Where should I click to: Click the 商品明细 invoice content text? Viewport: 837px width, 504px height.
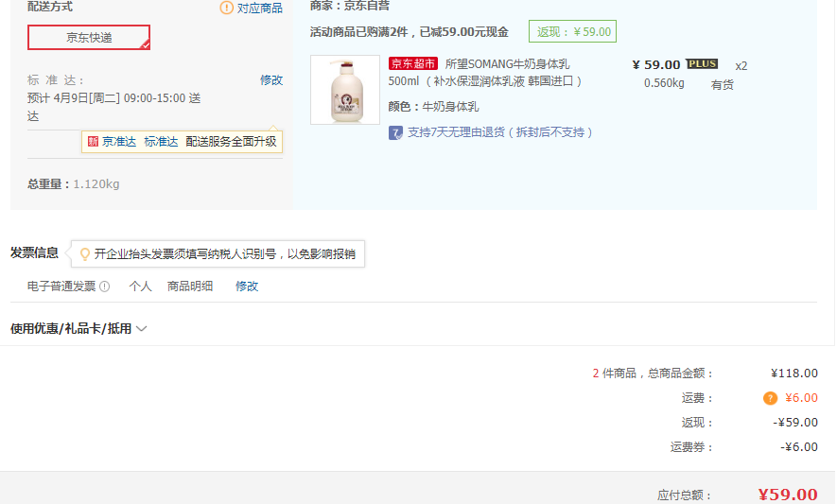pos(190,287)
